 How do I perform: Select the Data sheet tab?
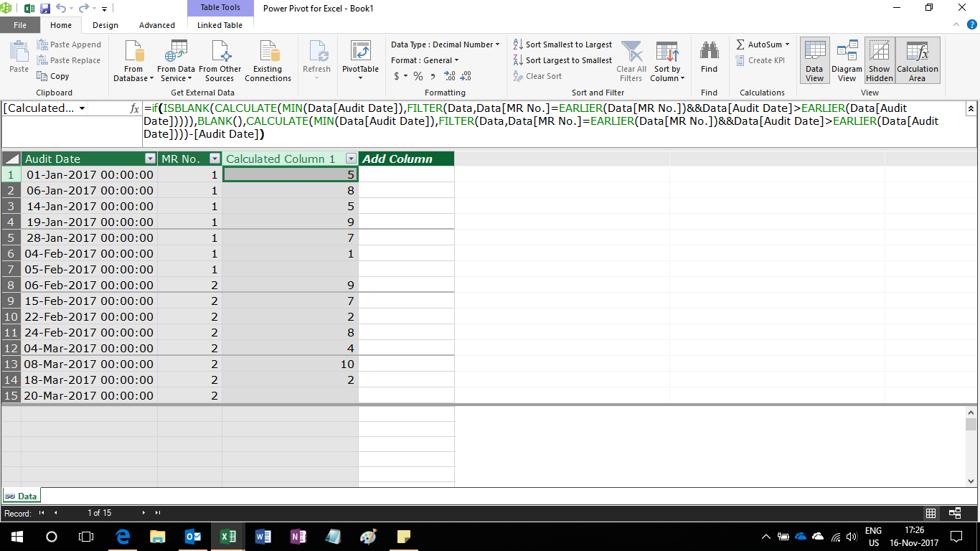[22, 496]
